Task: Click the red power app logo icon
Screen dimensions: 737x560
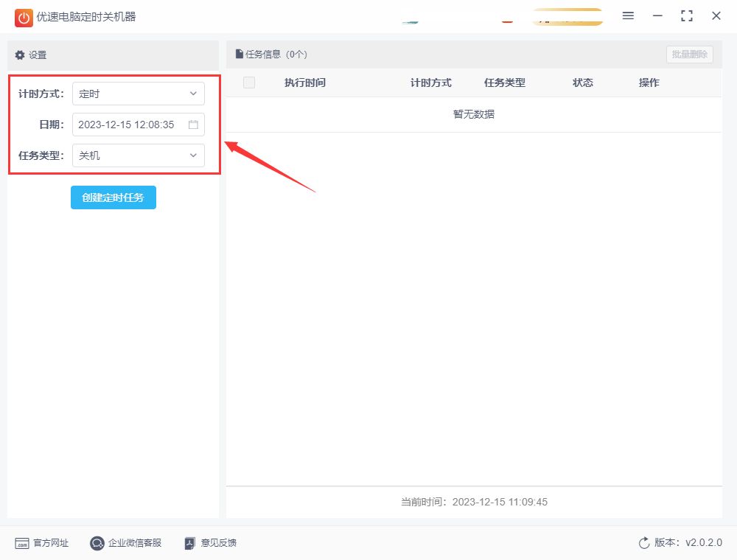Action: coord(24,18)
